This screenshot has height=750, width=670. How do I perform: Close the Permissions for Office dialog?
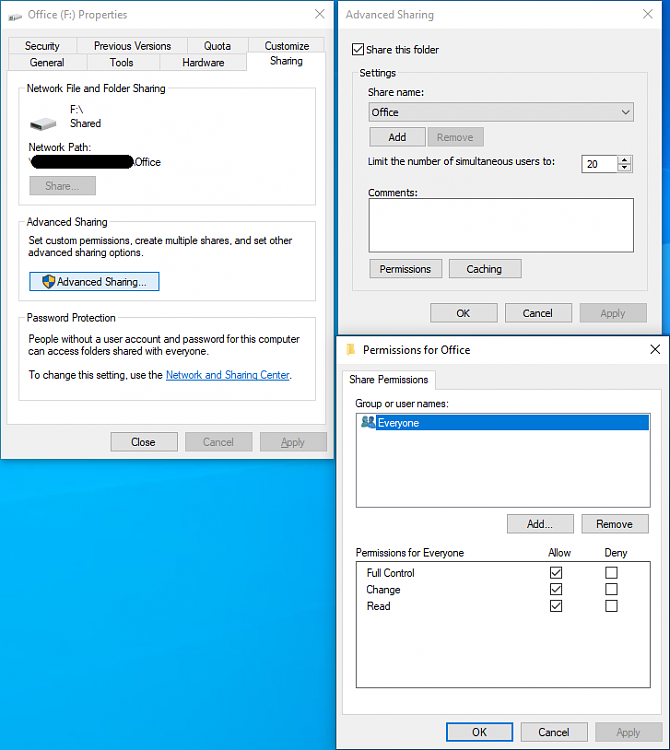pyautogui.click(x=655, y=350)
